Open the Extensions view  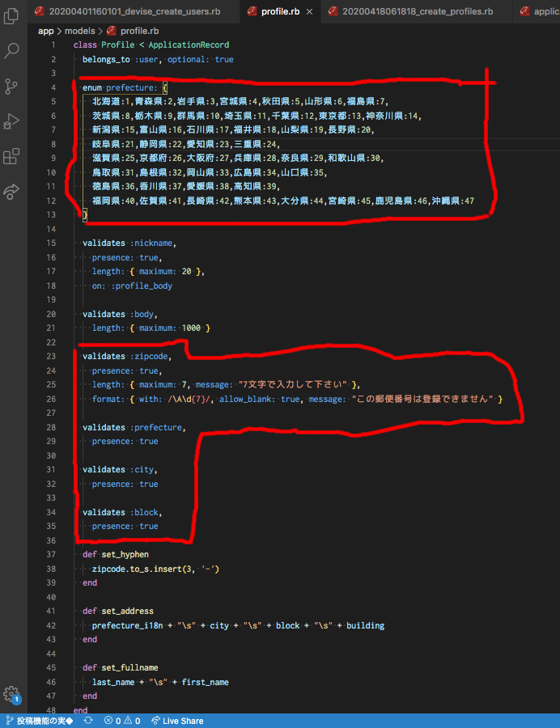pos(11,156)
